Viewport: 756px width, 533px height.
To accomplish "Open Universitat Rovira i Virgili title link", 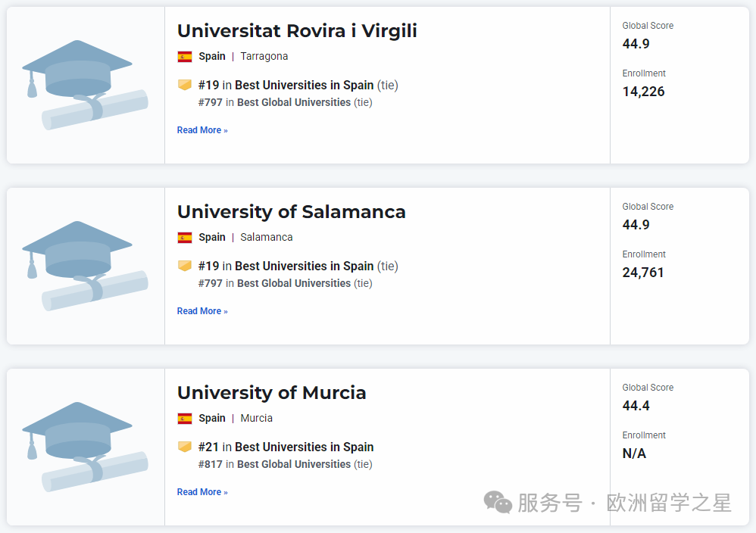I will pyautogui.click(x=297, y=31).
